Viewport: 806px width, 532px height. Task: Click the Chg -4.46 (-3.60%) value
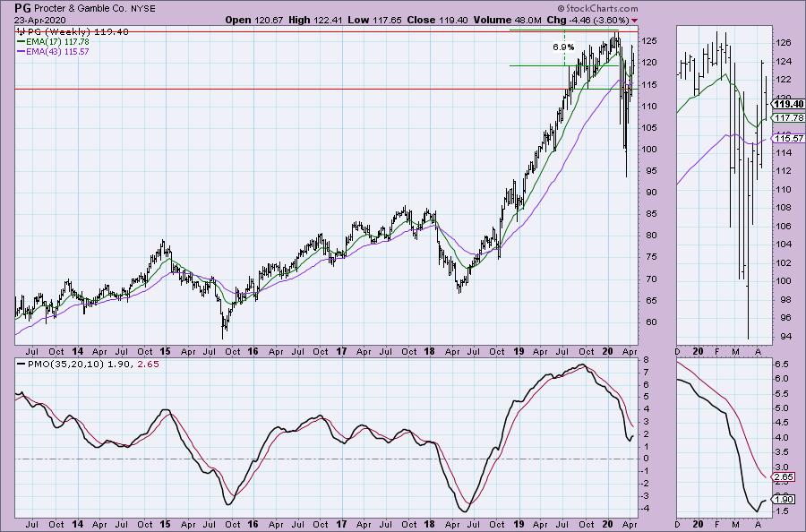(587, 20)
